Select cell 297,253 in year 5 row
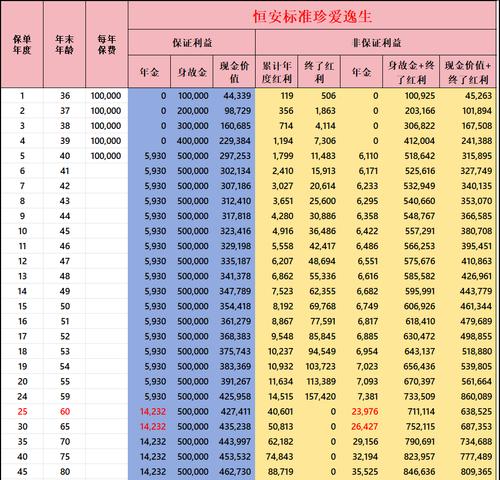 (x=235, y=156)
